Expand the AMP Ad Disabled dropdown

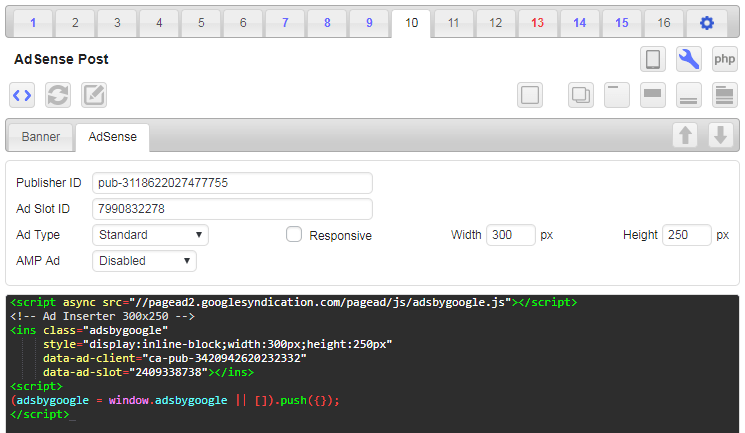144,261
